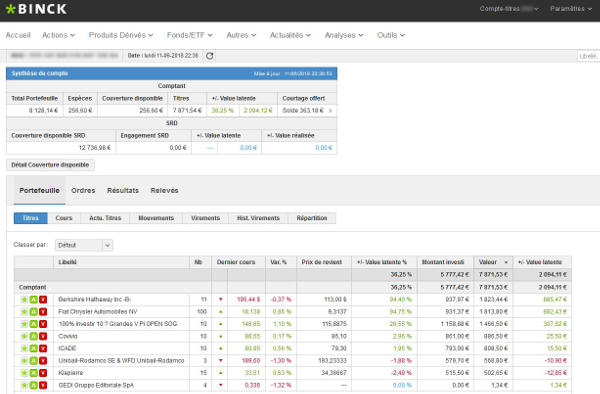The height and width of the screenshot is (394, 600).
Task: Switch to the Ordres tab
Action: 83,190
